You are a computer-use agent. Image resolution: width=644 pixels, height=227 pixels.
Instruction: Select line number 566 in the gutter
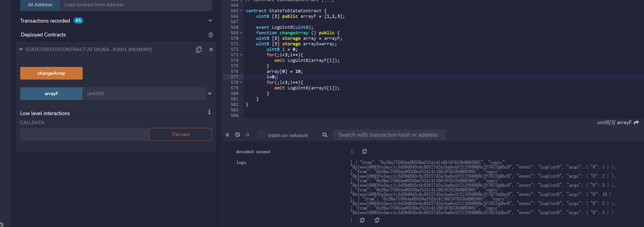click(234, 17)
